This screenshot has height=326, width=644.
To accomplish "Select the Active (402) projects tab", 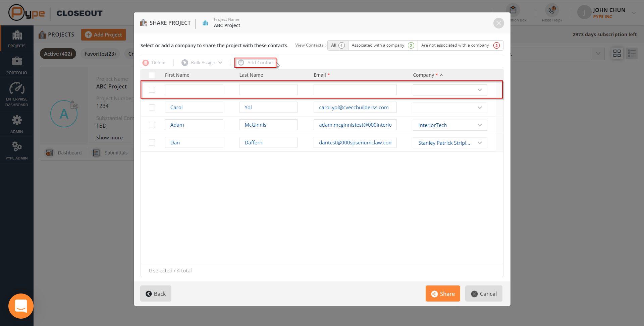I will 58,54.
